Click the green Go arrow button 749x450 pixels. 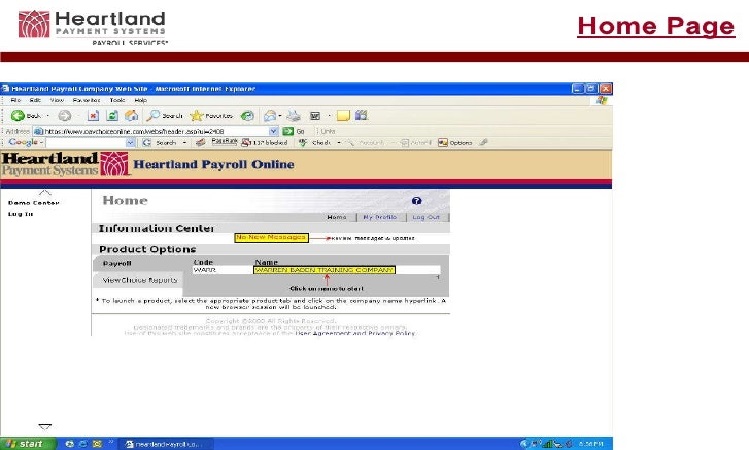click(288, 131)
